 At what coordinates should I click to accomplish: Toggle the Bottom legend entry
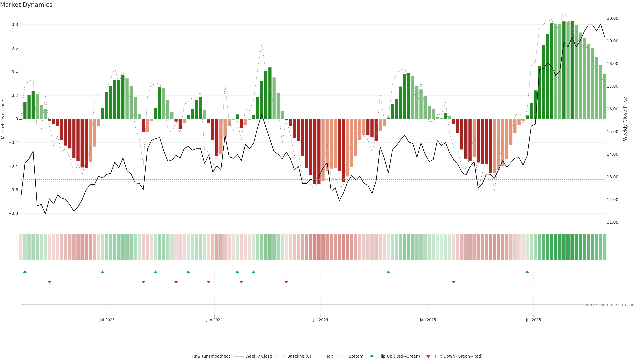[356, 356]
